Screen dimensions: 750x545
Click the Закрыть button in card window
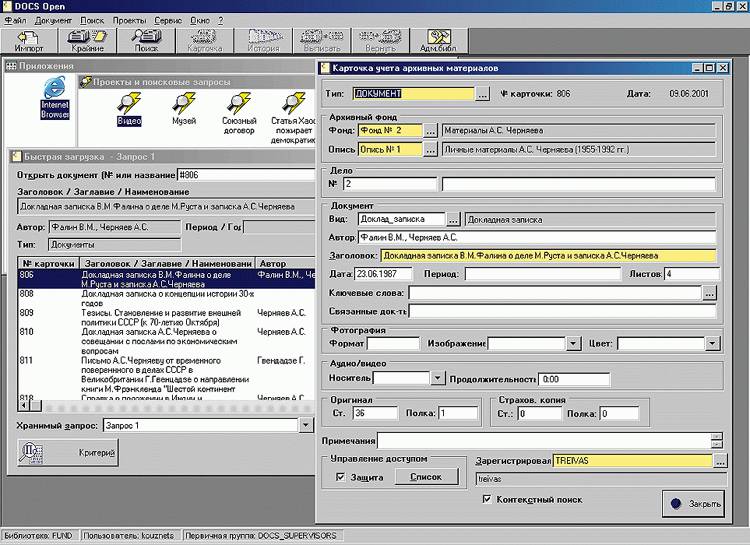click(694, 503)
